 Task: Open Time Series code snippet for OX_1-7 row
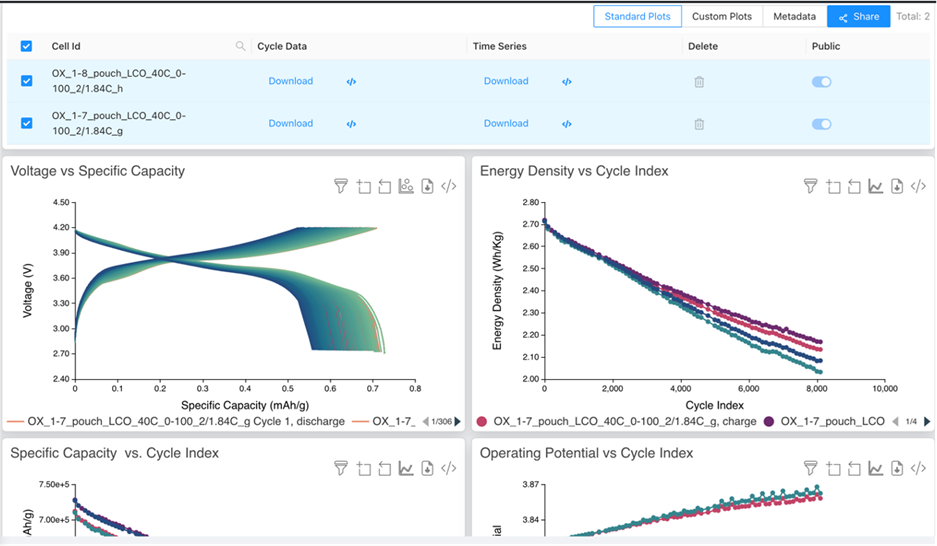567,124
